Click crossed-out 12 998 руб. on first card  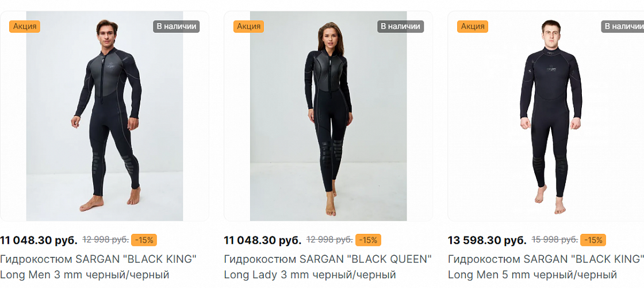tap(106, 240)
